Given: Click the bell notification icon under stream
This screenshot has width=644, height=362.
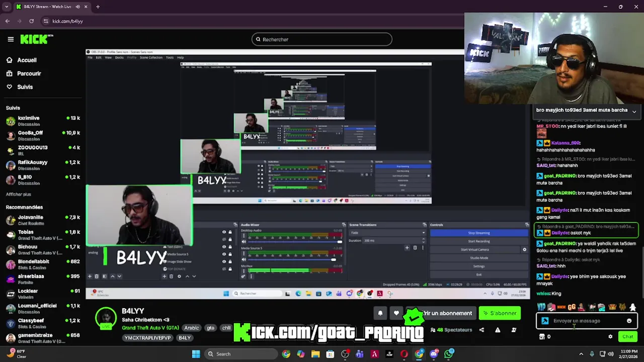Looking at the screenshot, I should 380,313.
